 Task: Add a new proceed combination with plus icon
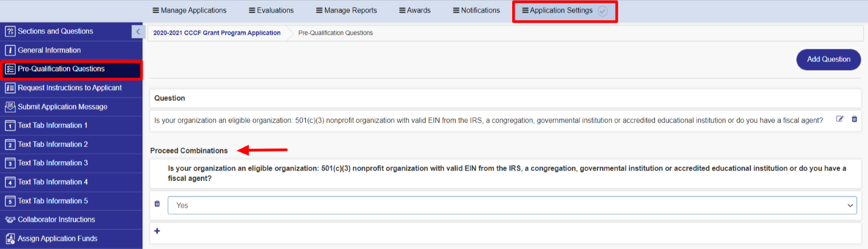pyautogui.click(x=157, y=231)
